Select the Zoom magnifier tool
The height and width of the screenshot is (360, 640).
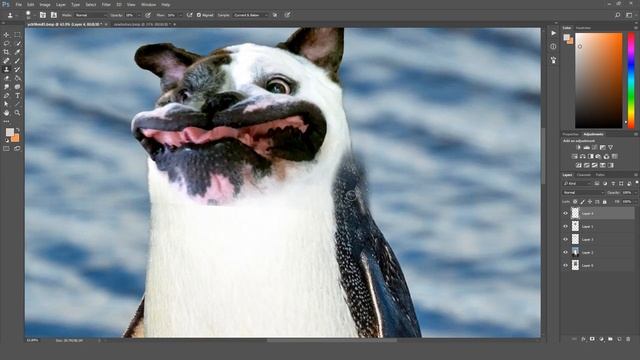pyautogui.click(x=17, y=113)
